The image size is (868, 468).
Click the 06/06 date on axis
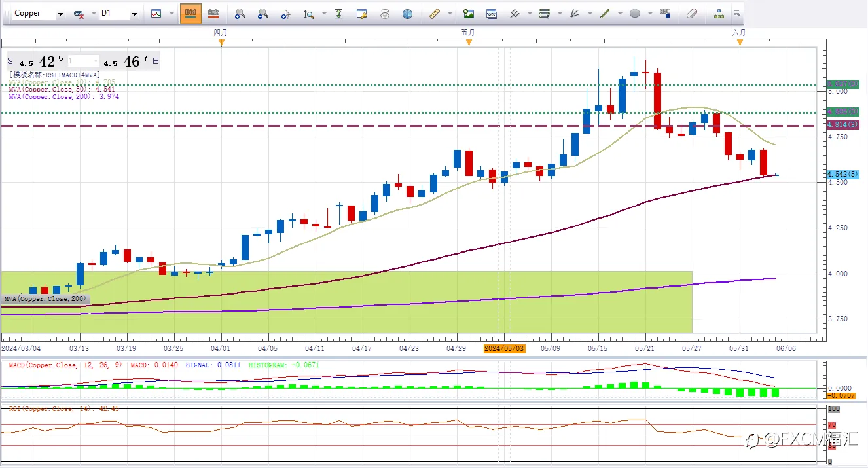(786, 349)
